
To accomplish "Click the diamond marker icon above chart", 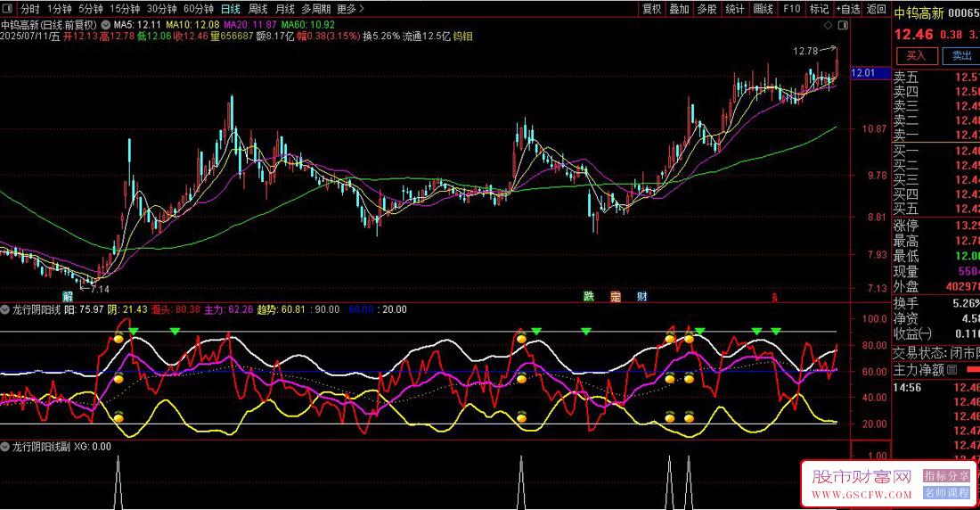I will pyautogui.click(x=829, y=25).
